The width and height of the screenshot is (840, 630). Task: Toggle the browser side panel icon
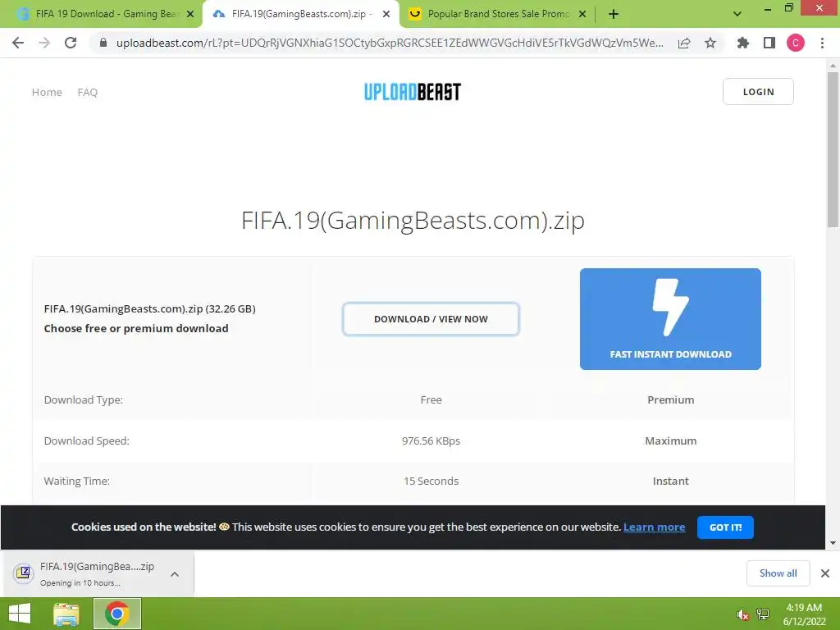tap(769, 43)
